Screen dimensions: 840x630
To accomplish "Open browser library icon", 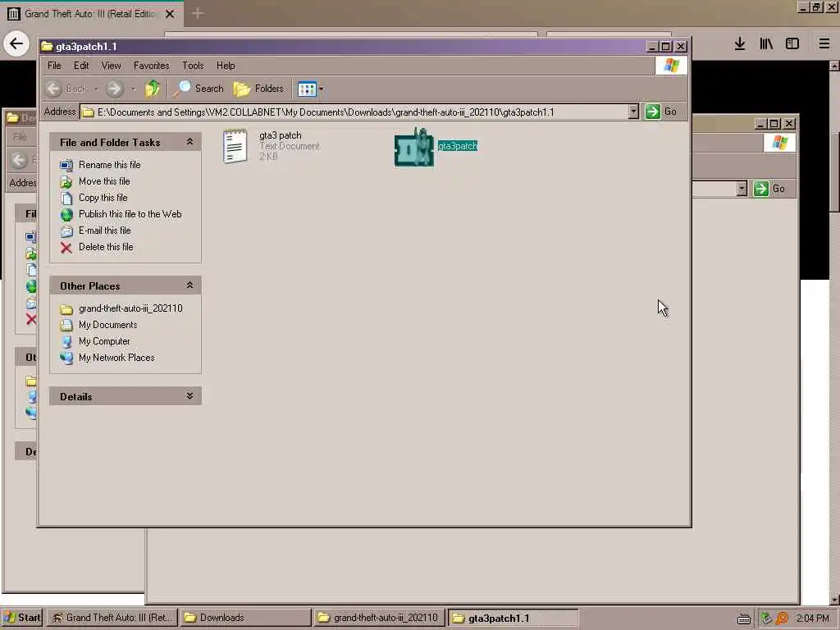I will [x=766, y=44].
